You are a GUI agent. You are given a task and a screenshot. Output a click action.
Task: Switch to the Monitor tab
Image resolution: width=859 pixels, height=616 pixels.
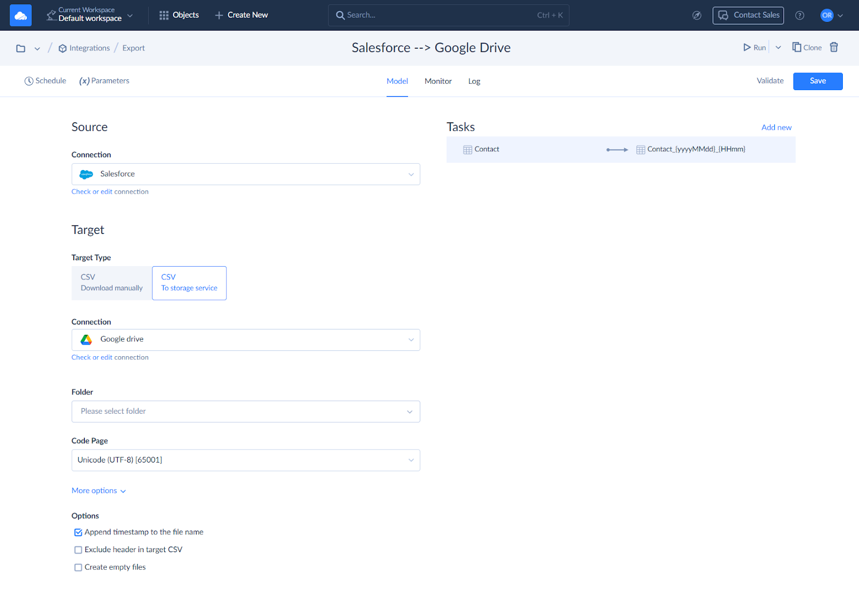pyautogui.click(x=438, y=81)
